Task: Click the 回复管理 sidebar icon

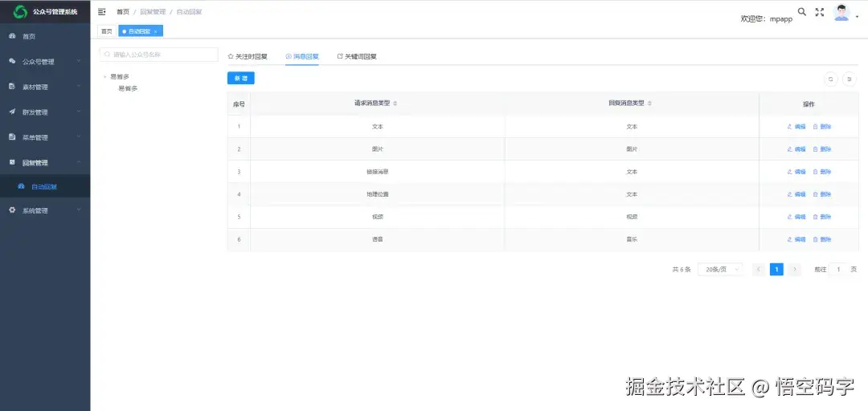Action: coord(12,163)
